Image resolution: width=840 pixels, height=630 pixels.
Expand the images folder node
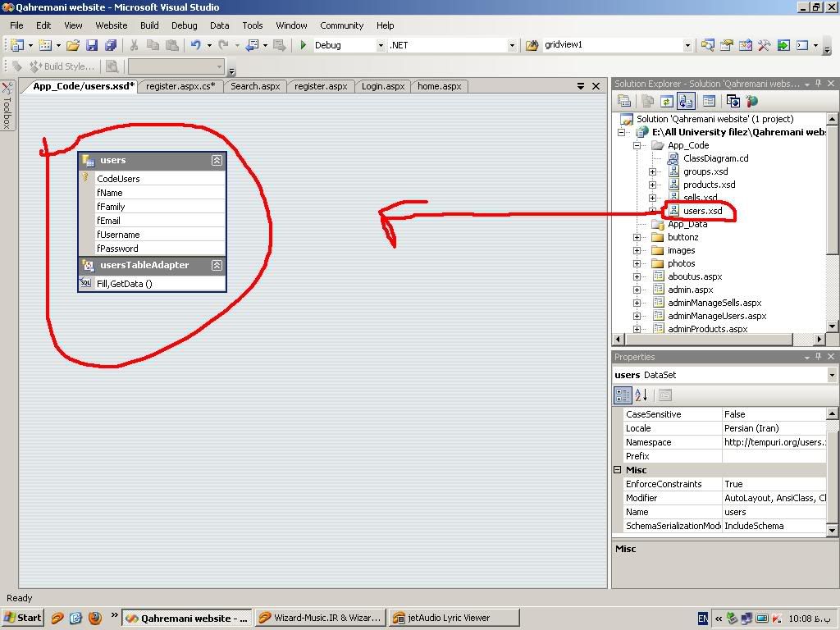coord(637,250)
